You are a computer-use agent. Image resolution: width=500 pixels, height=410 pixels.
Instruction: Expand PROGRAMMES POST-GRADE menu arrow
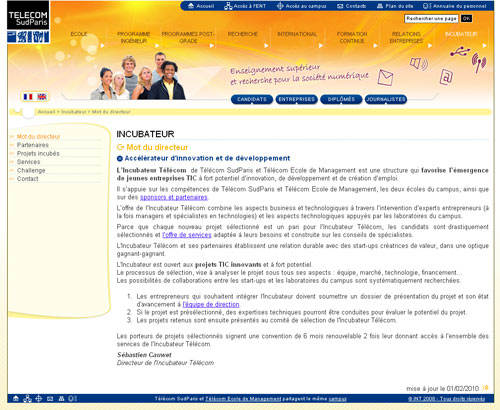212,45
